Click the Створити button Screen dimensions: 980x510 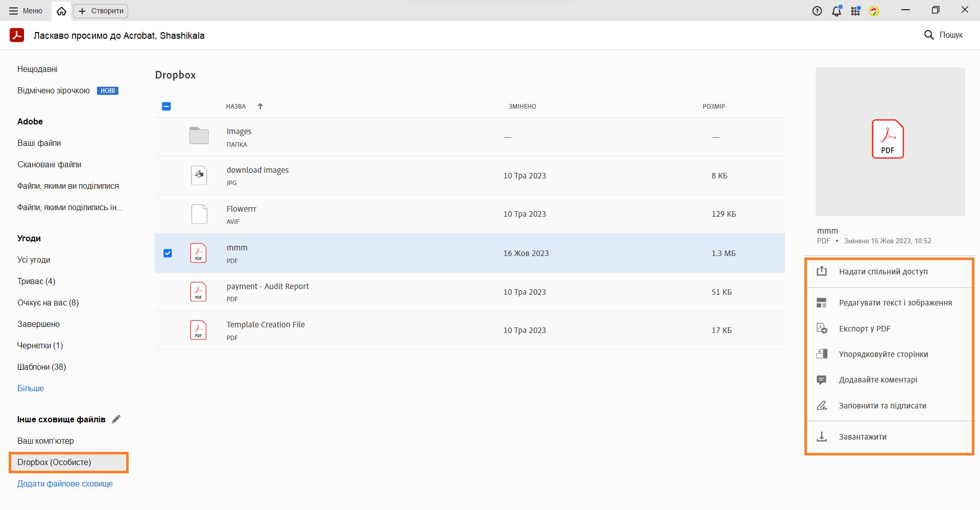tap(101, 11)
